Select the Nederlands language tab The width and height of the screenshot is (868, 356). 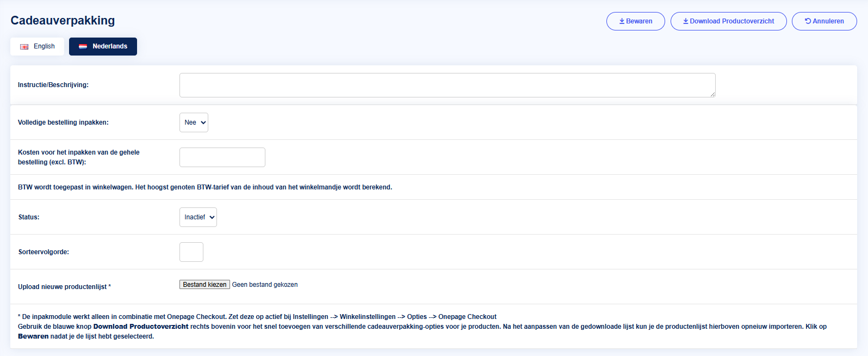tap(103, 46)
